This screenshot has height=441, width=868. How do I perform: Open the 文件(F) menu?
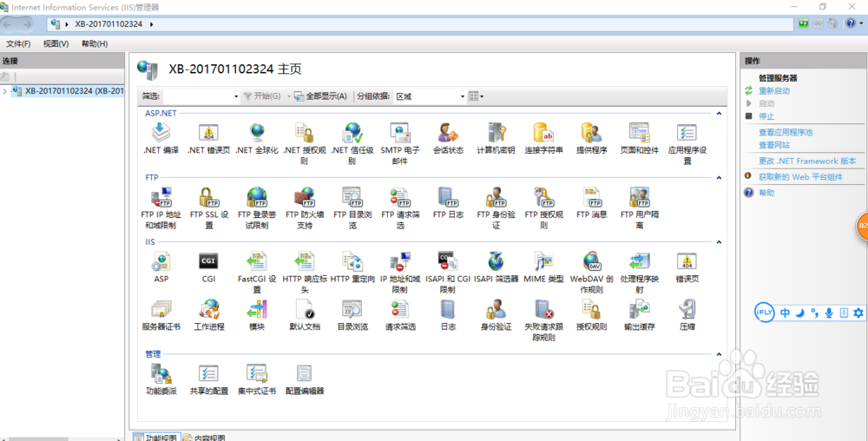pyautogui.click(x=18, y=43)
